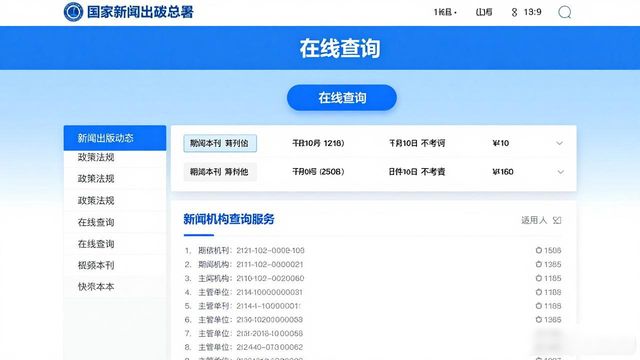Click the counter icon in list row 5
This screenshot has width=640, height=360.
click(539, 306)
